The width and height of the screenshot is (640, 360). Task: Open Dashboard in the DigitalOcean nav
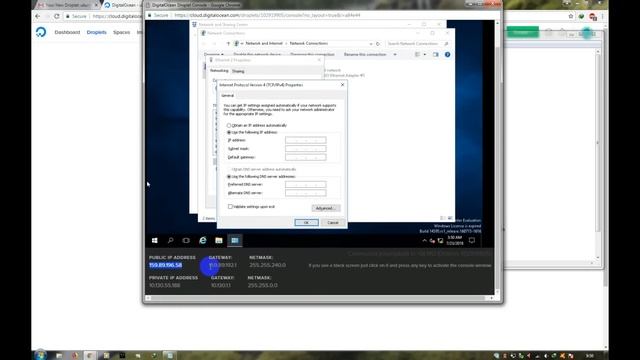(67, 32)
